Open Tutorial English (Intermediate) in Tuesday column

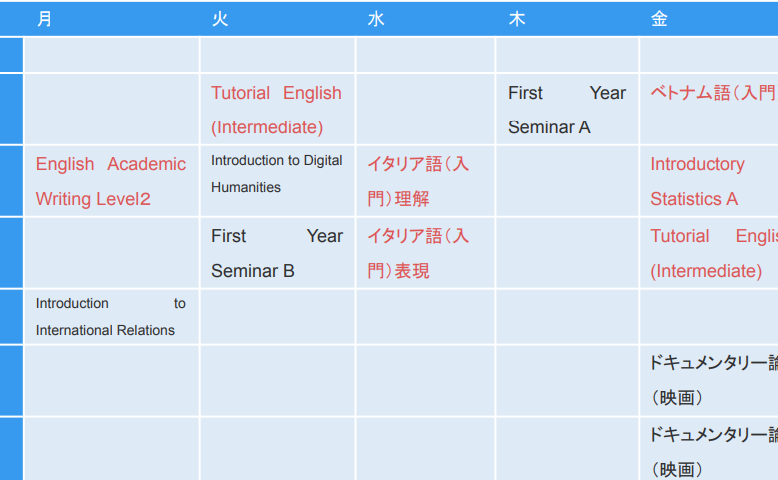pos(276,110)
